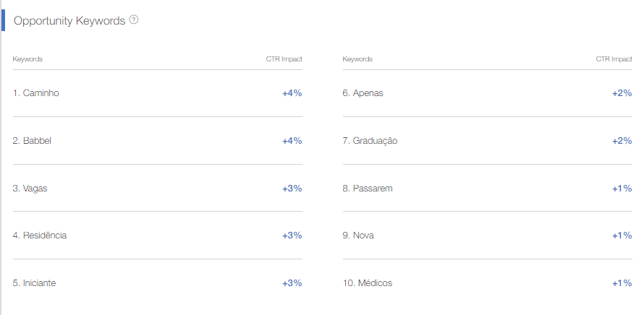
Task: Click the +3% value beside Iniciante
Action: pyautogui.click(x=292, y=283)
